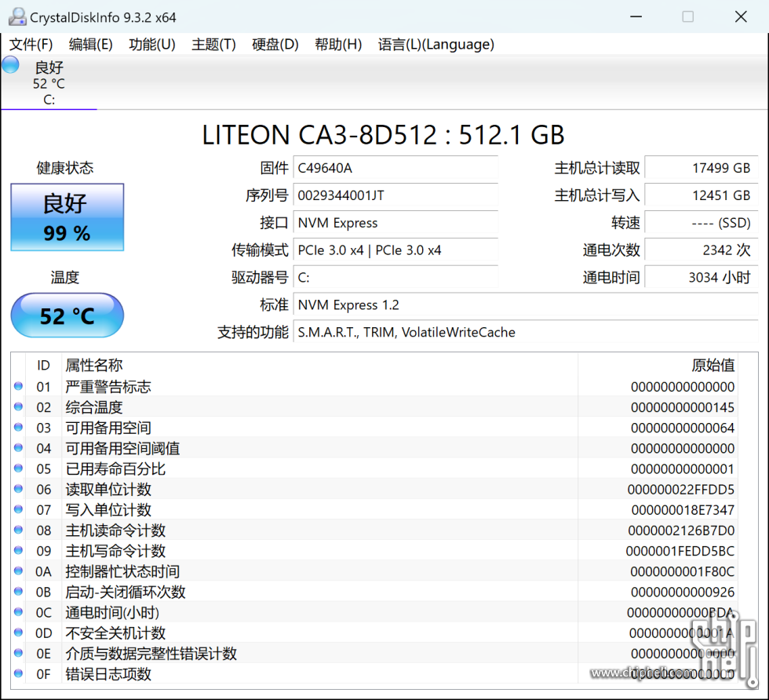Image resolution: width=769 pixels, height=700 pixels.
Task: Click the drive letter field C:
Action: (x=395, y=278)
